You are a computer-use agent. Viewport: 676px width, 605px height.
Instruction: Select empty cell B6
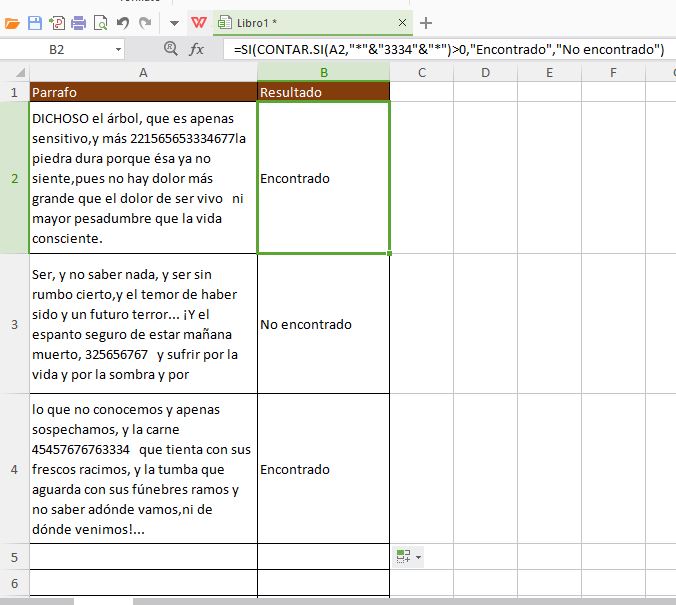(323, 583)
